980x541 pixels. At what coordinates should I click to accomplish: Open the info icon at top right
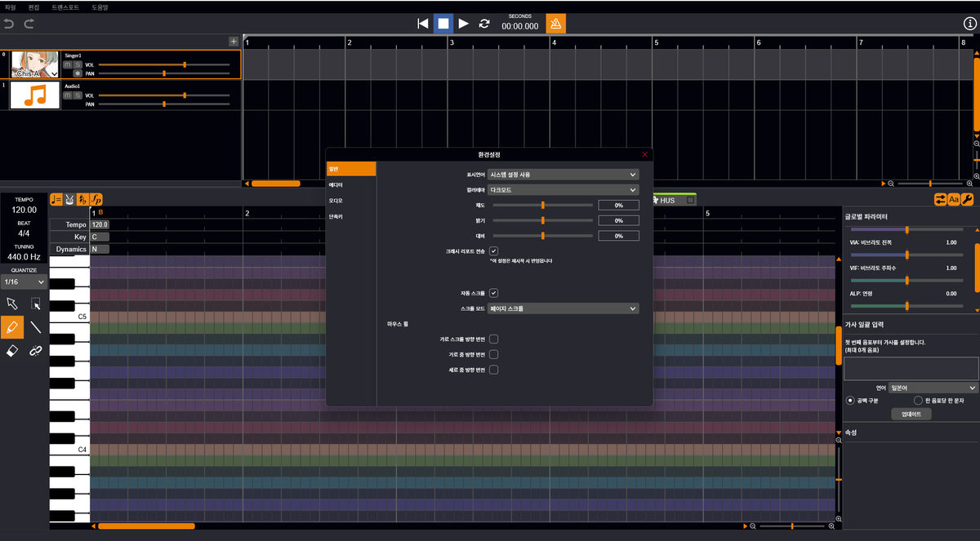970,24
